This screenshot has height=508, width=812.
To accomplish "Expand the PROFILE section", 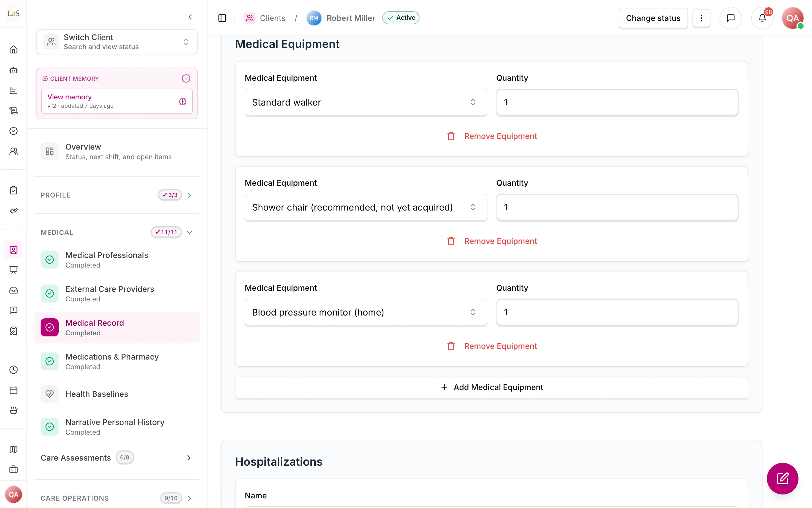I will tap(117, 195).
